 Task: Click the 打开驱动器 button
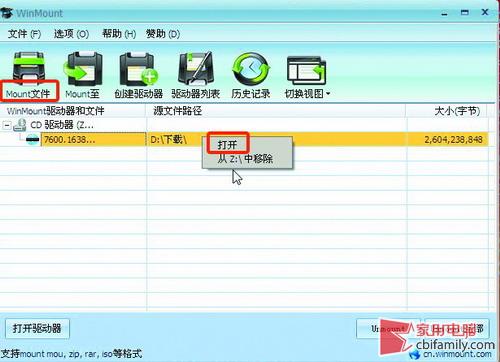tap(37, 329)
